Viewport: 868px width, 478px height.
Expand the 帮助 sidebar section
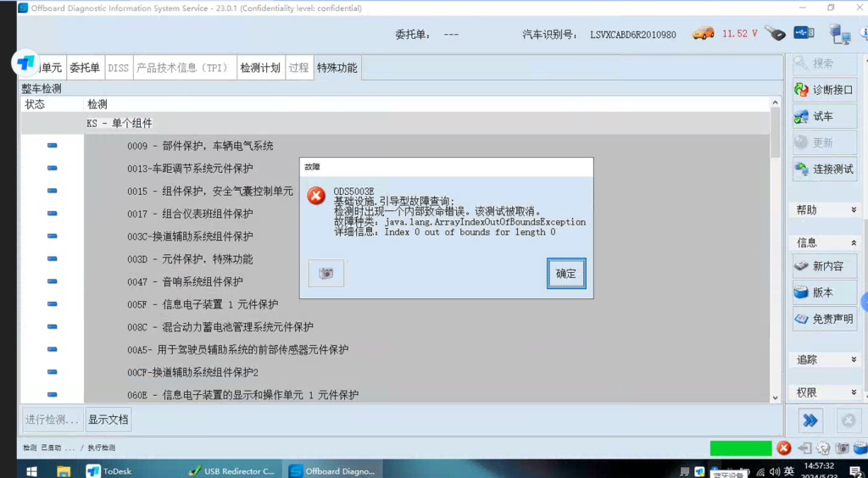pos(827,210)
